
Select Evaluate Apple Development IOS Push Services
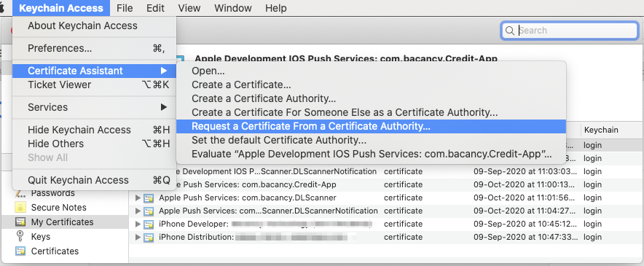pyautogui.click(x=372, y=154)
